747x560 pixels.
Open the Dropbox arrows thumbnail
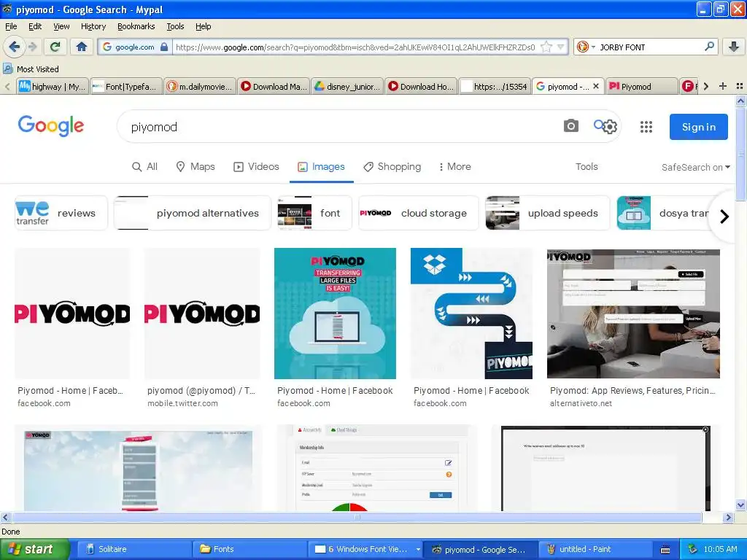(x=471, y=314)
